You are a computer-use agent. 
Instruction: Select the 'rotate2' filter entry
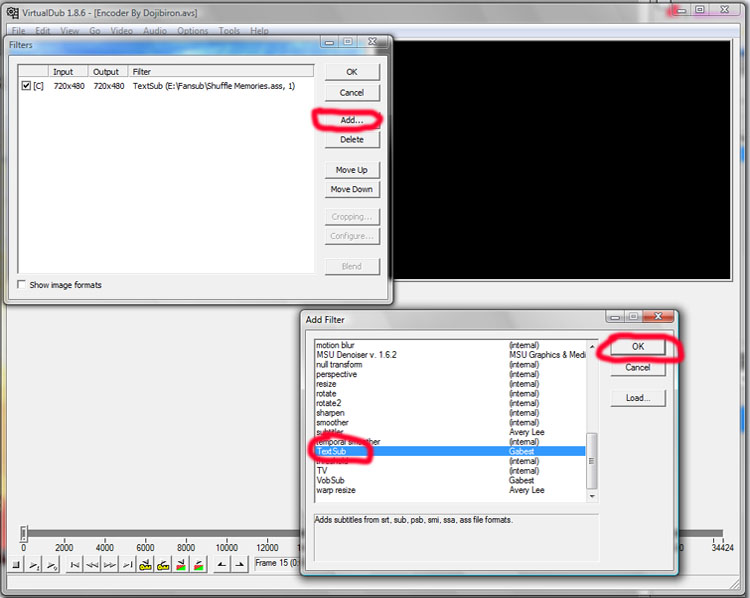coord(450,403)
